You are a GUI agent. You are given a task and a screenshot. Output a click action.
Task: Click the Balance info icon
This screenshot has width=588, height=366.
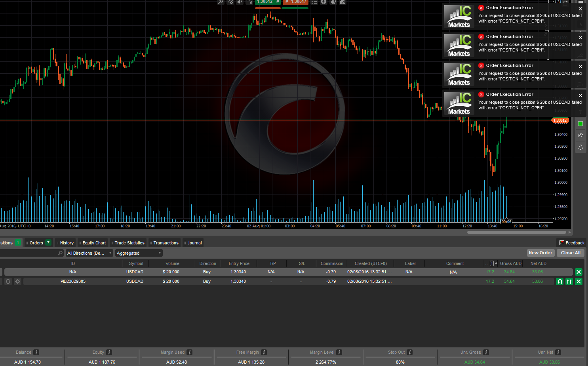36,352
